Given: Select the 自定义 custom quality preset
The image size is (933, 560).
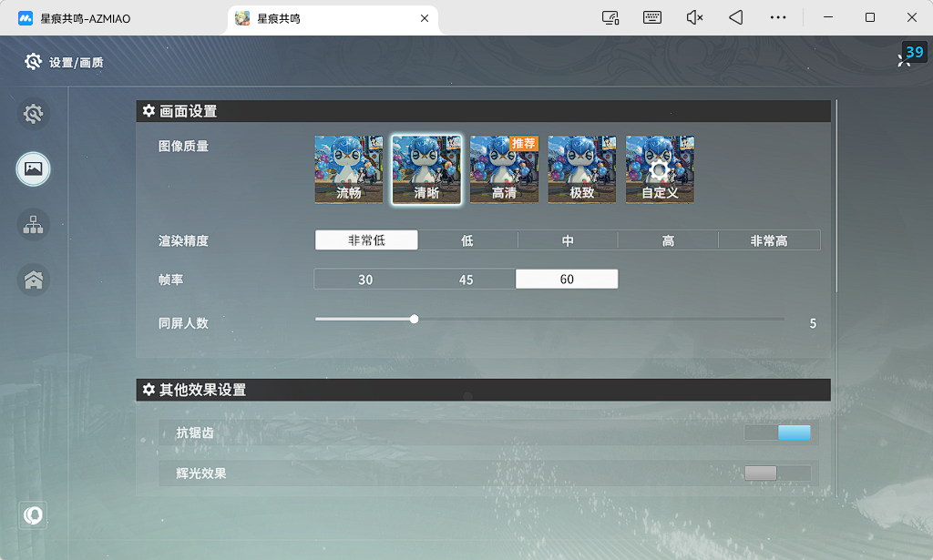Looking at the screenshot, I should [x=660, y=169].
